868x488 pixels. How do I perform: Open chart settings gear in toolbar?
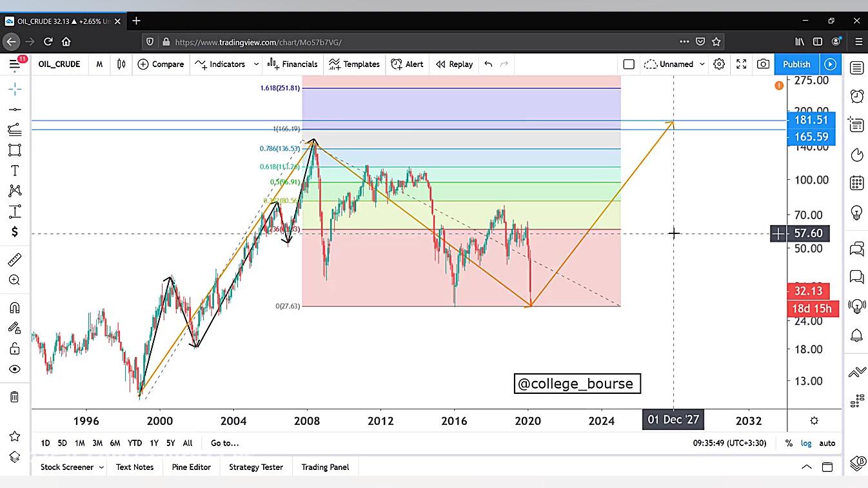[x=719, y=64]
